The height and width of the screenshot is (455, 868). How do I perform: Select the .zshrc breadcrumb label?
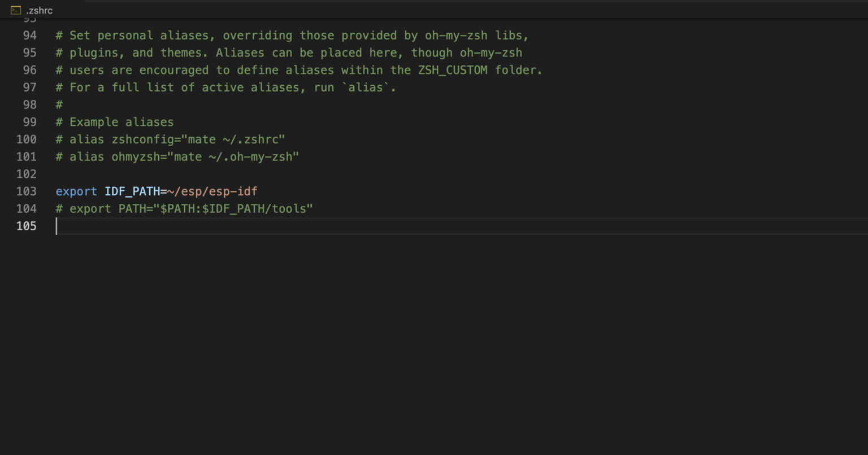[x=39, y=10]
